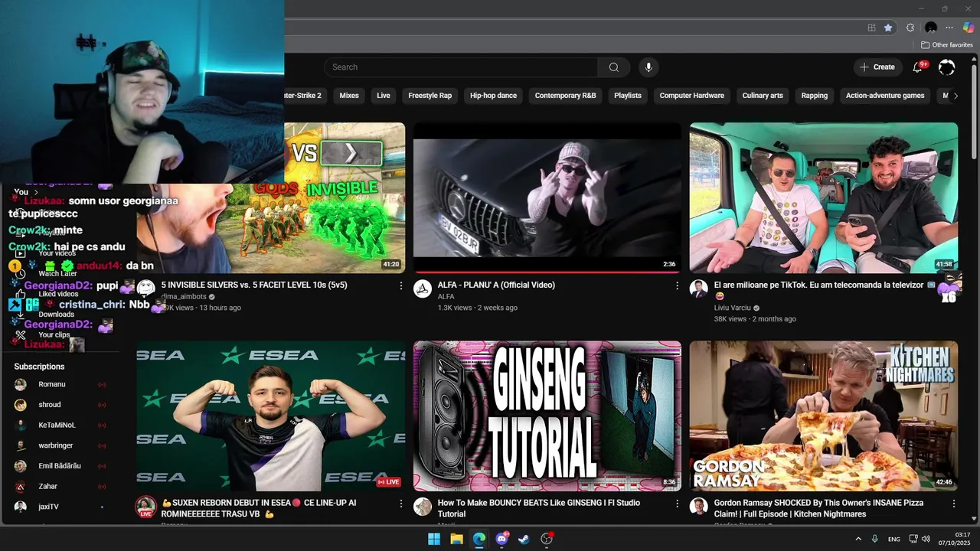
Task: Click the YouTube search field
Action: (x=461, y=67)
